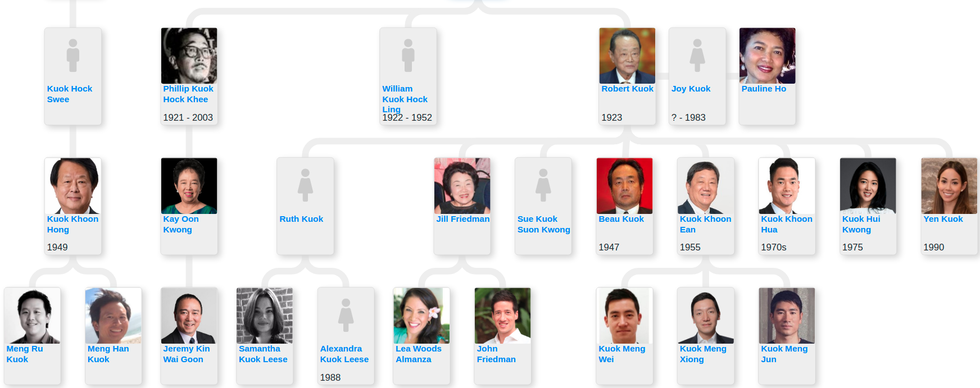
Task: Follow the Yen Kuok name link
Action: point(943,219)
